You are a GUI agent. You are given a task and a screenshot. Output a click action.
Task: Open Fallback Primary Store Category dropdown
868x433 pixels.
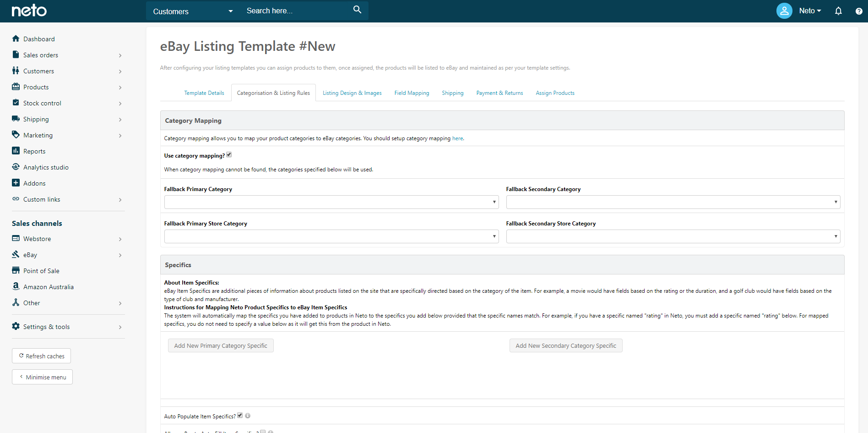pos(331,236)
